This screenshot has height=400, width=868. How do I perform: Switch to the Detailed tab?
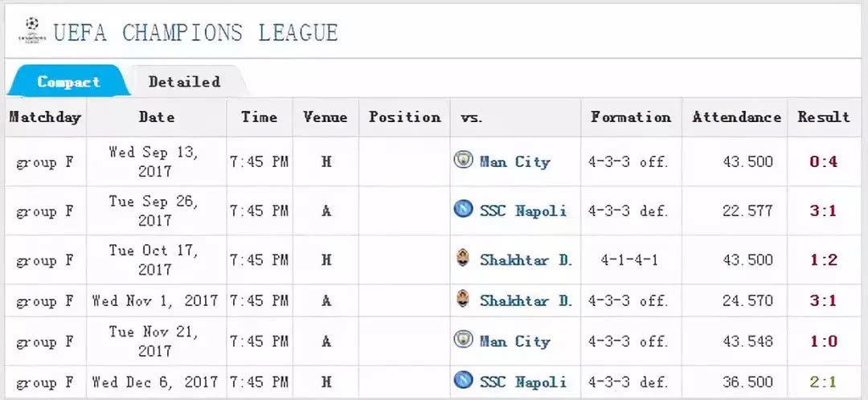[184, 81]
